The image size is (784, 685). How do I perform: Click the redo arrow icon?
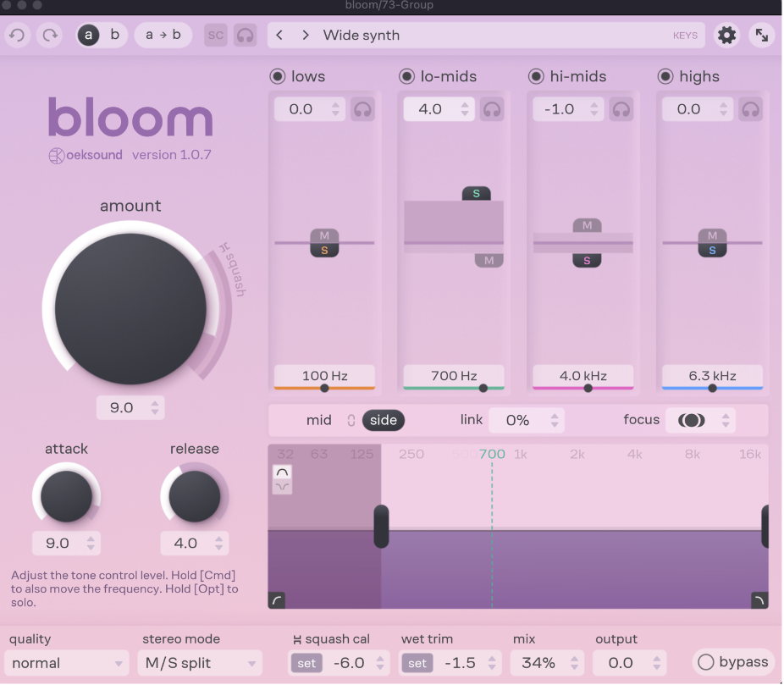pyautogui.click(x=50, y=36)
